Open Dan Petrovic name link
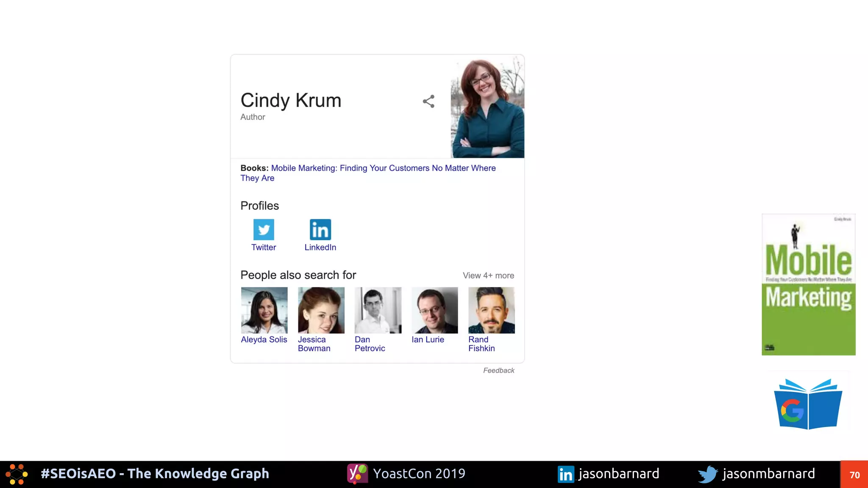 pos(370,344)
